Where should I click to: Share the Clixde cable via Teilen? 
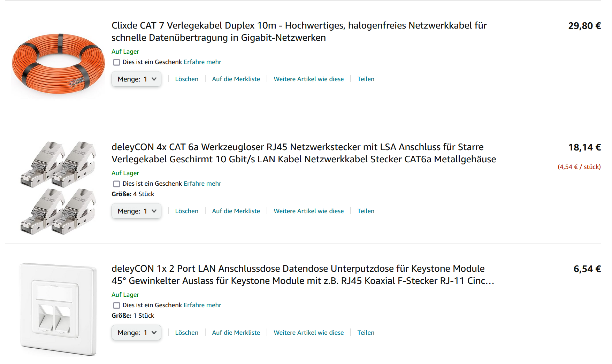(x=366, y=79)
